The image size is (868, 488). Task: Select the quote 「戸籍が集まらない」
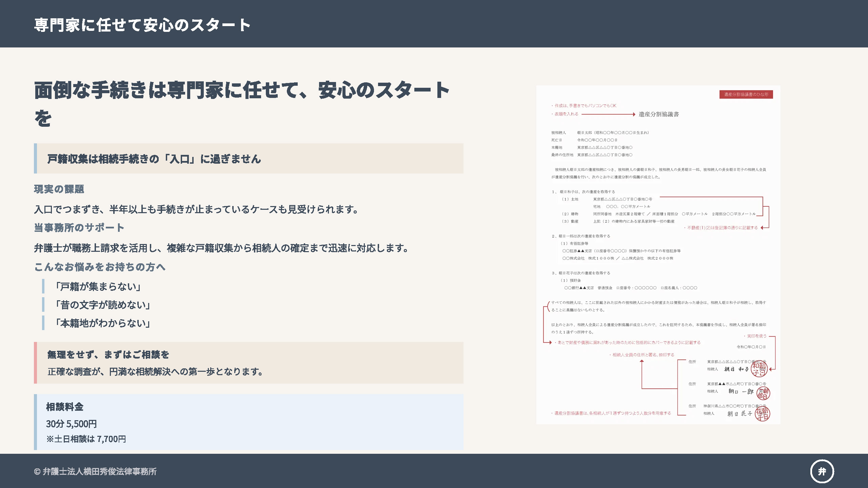[x=98, y=287]
